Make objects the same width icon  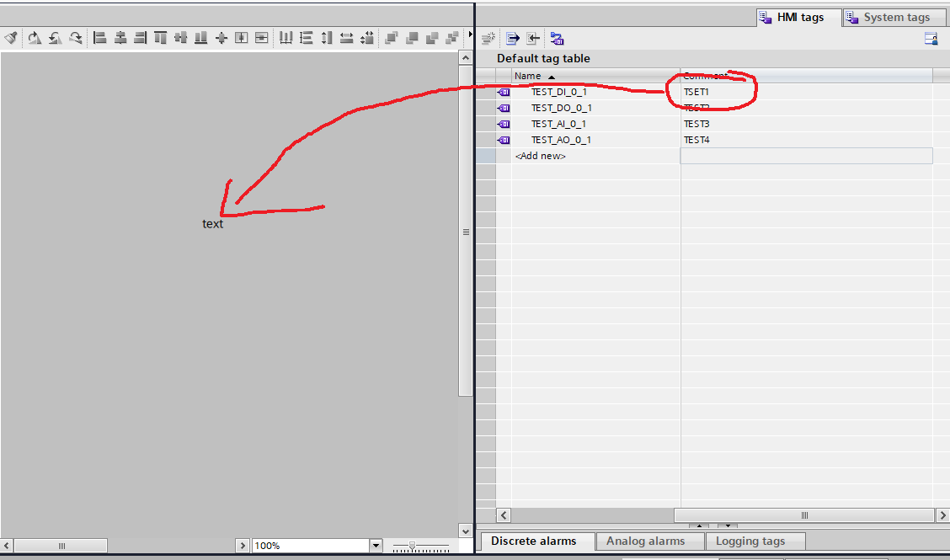(x=346, y=38)
